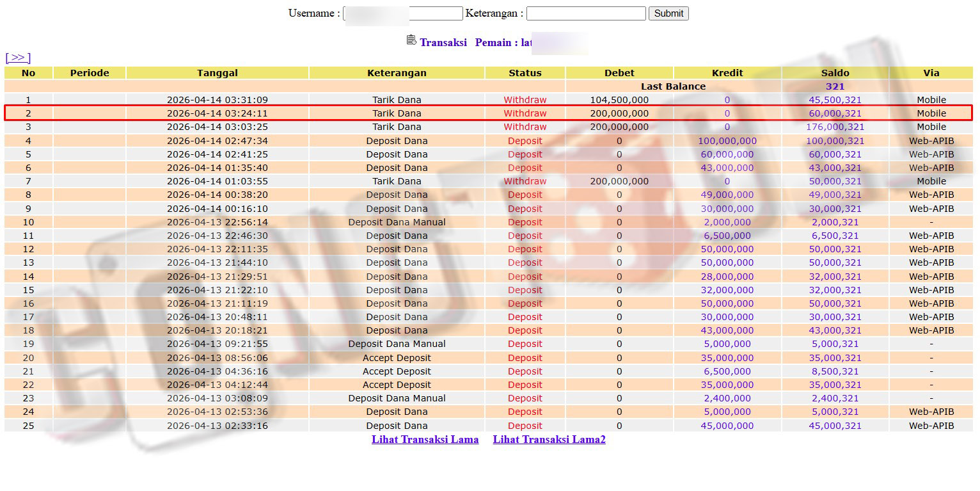Select date 2026-04-13 20:18:21
980x491 pixels.
[217, 330]
